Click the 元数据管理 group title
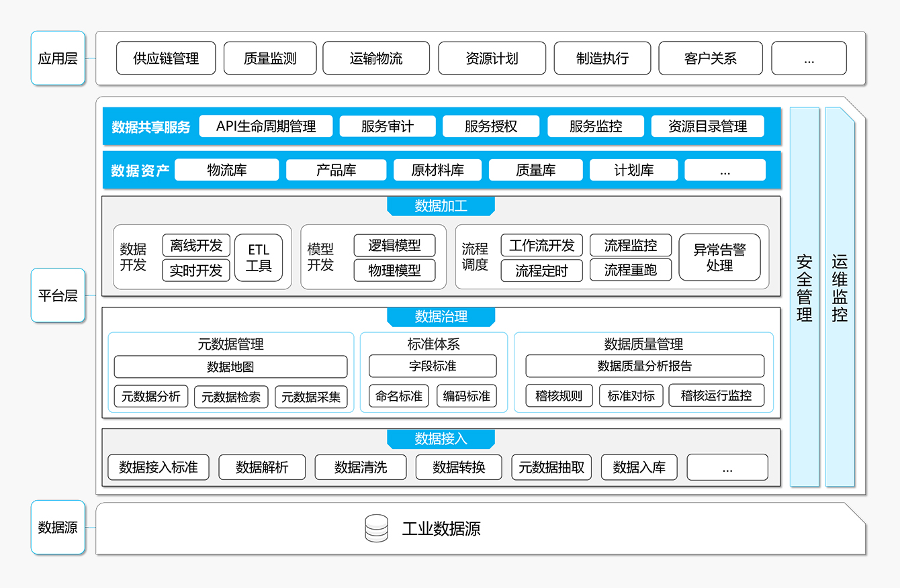900x588 pixels. [x=230, y=344]
